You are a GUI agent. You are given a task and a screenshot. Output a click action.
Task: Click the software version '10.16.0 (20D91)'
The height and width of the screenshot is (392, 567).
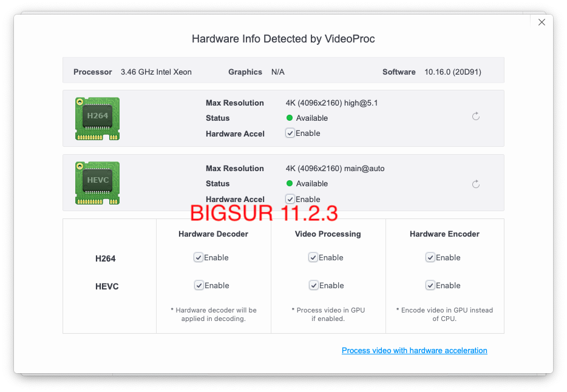453,72
